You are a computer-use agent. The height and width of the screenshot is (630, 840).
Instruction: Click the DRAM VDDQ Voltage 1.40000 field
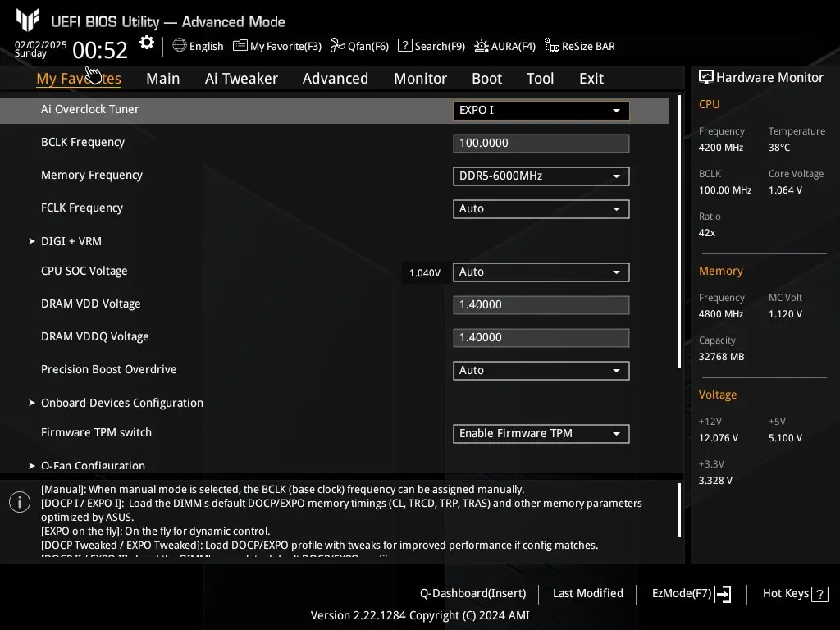tap(541, 338)
